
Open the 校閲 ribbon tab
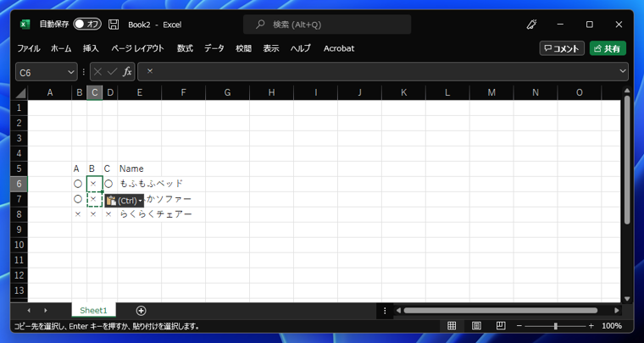[243, 48]
